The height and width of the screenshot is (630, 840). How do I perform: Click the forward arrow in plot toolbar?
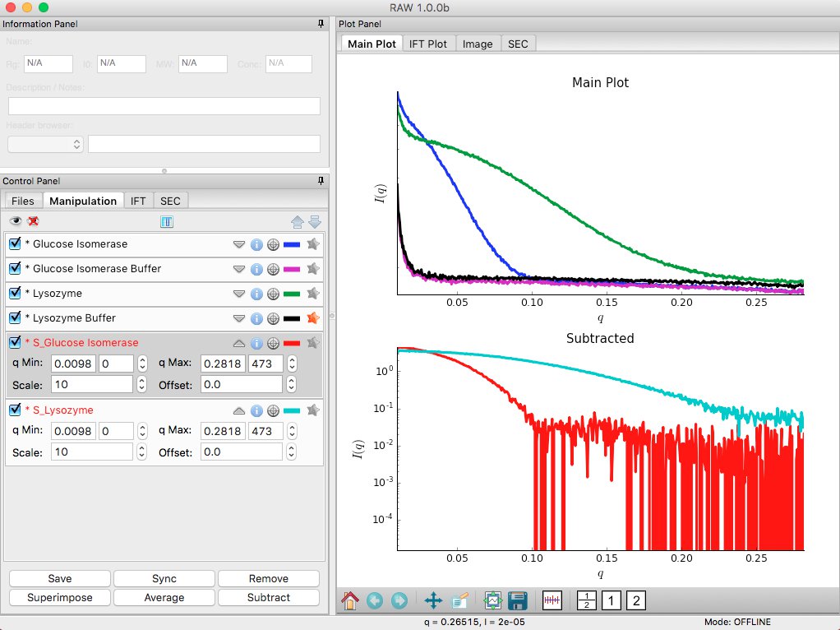click(399, 600)
